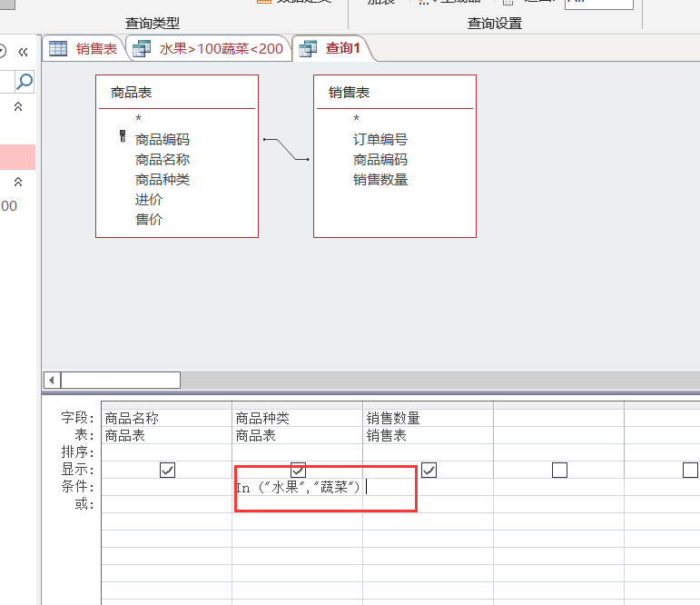Image resolution: width=700 pixels, height=605 pixels.
Task: Open the 水果>100蔬菜<200 query tab
Action: pyautogui.click(x=210, y=48)
